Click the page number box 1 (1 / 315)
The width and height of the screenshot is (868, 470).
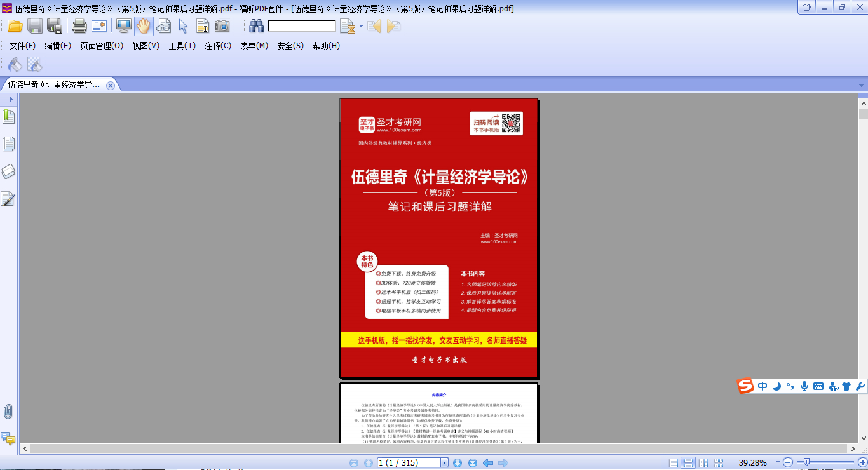409,463
